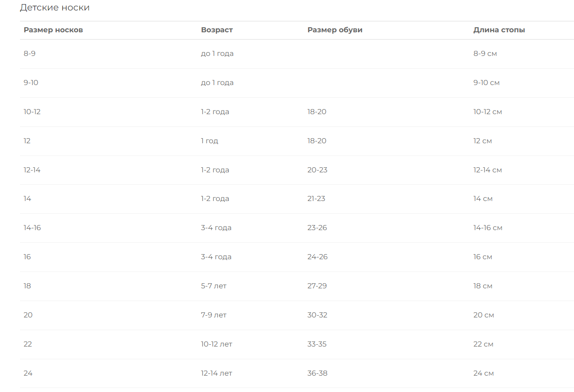
Task: Click the "Размер обуви" column header
Action: (335, 30)
